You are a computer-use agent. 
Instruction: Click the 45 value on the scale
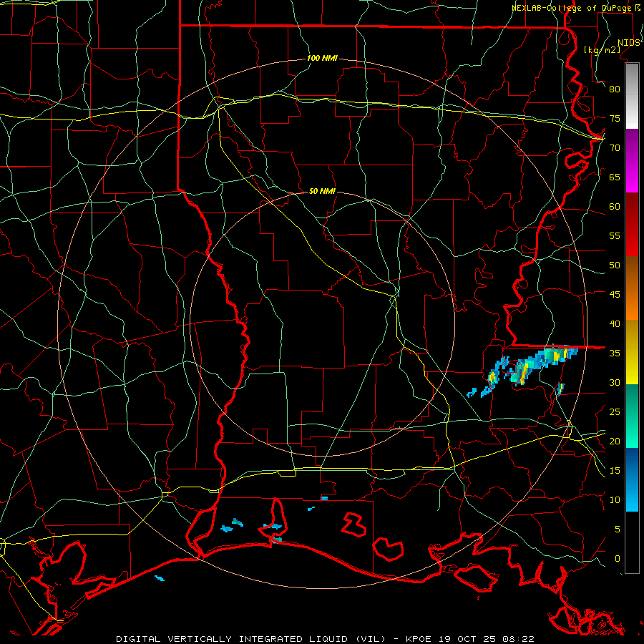615,295
